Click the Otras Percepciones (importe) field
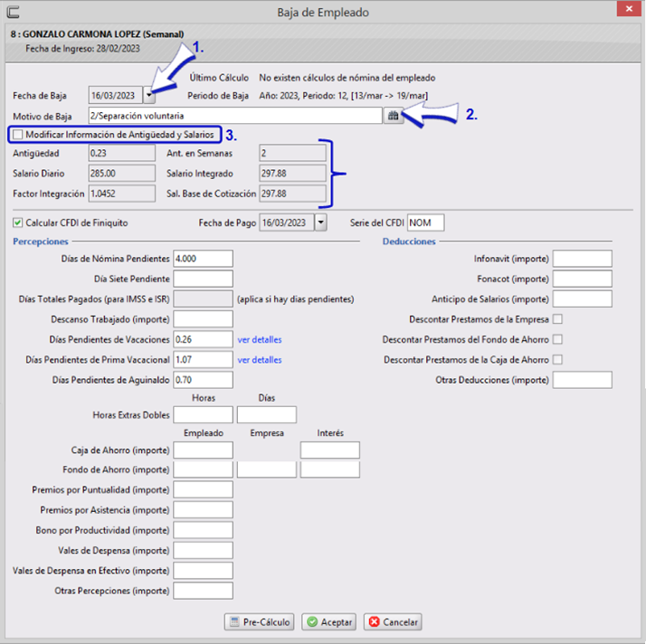 pyautogui.click(x=203, y=591)
